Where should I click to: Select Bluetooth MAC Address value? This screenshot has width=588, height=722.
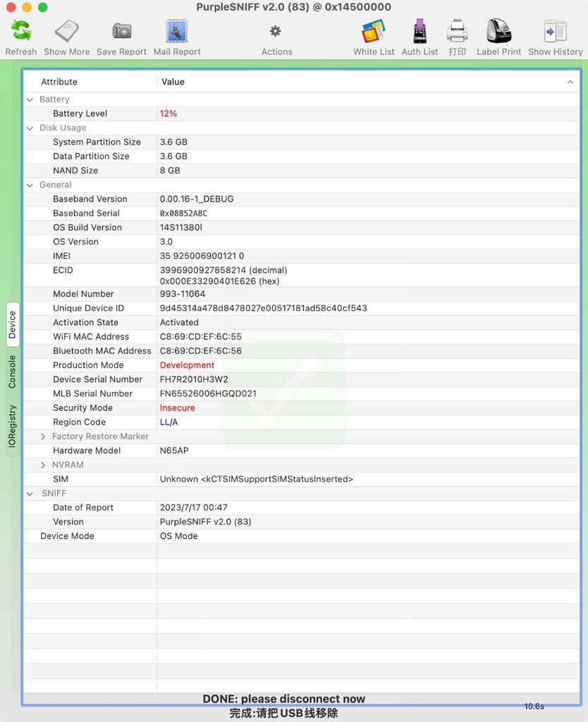(x=201, y=351)
